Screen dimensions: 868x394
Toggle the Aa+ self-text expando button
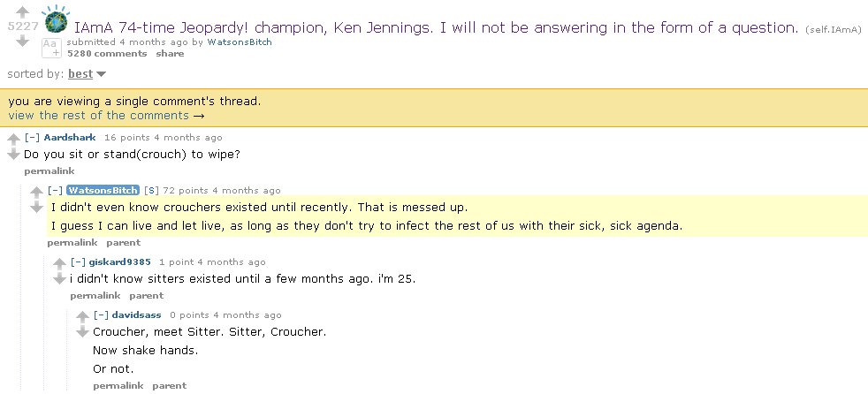point(51,48)
